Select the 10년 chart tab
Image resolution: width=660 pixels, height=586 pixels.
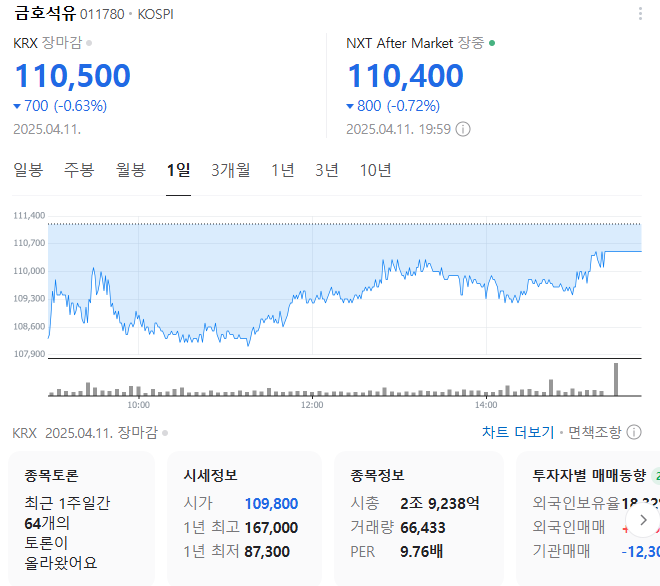(x=375, y=170)
